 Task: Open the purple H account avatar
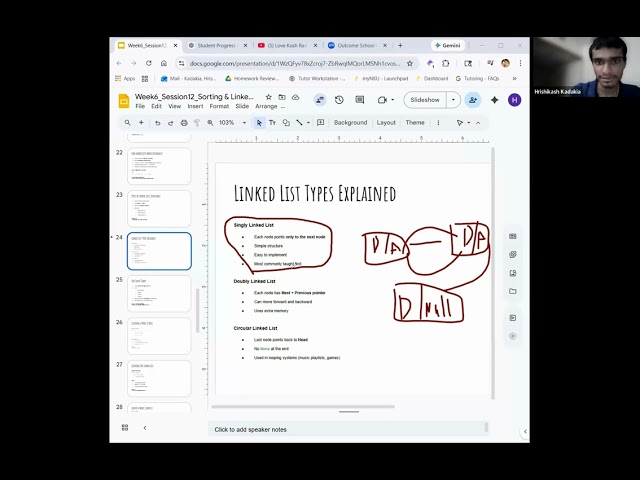[x=515, y=100]
